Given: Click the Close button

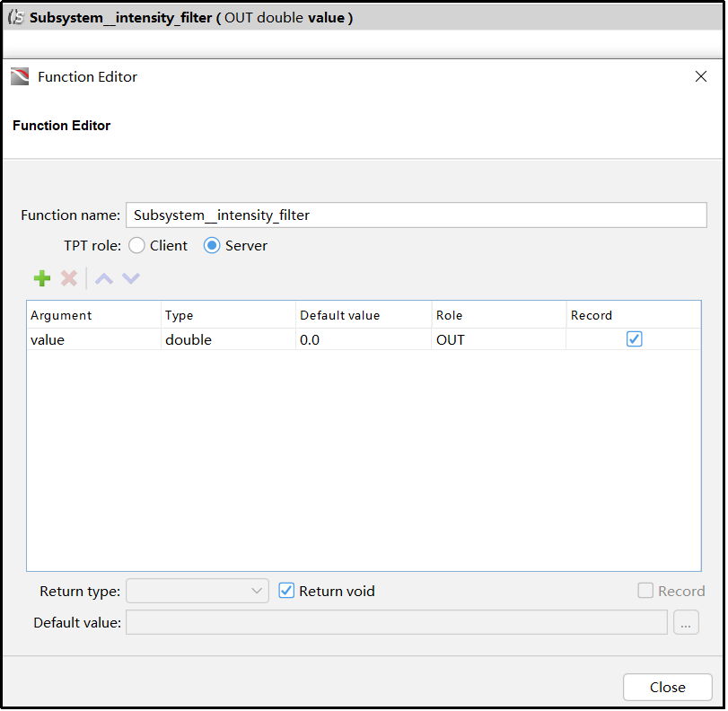Looking at the screenshot, I should [668, 688].
